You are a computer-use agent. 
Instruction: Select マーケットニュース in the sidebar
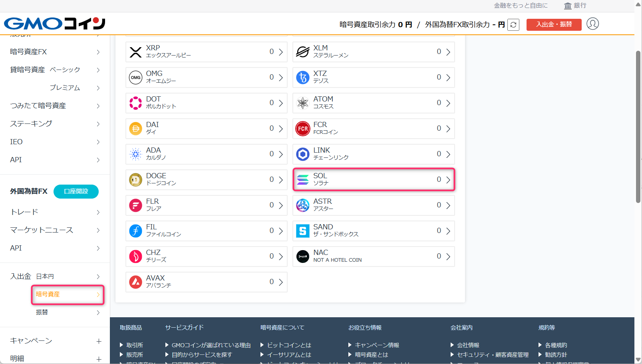coord(42,230)
